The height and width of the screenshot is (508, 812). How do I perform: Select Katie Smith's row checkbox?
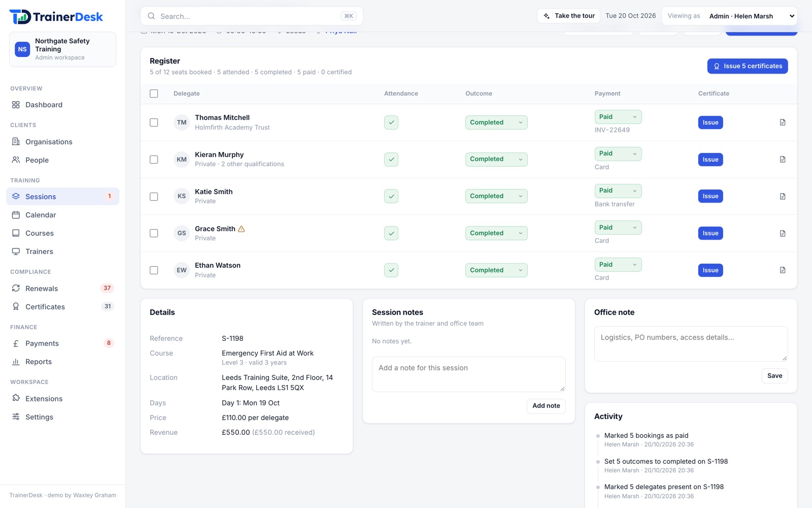pyautogui.click(x=154, y=197)
